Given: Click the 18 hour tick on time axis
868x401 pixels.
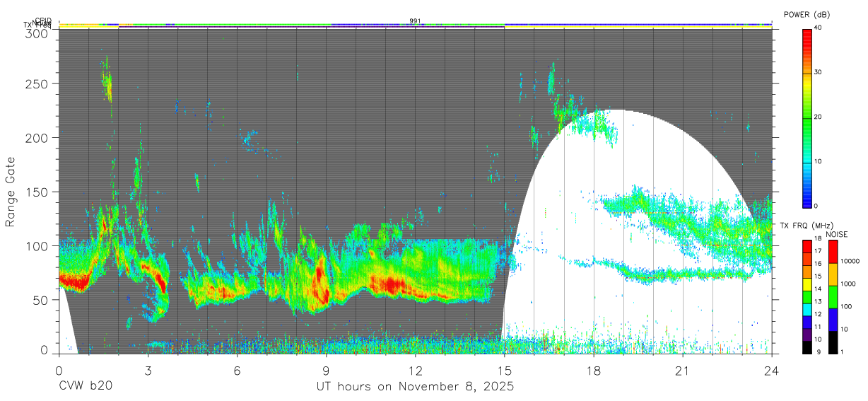Looking at the screenshot, I should [x=593, y=371].
